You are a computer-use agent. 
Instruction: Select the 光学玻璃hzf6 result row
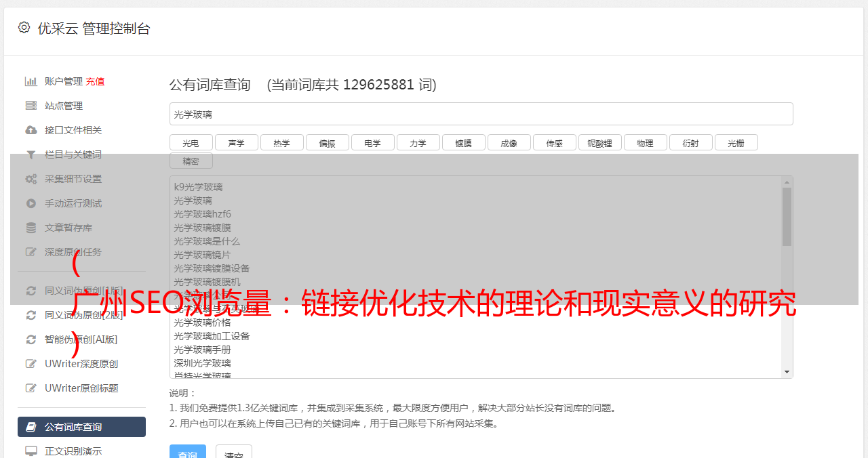[202, 214]
